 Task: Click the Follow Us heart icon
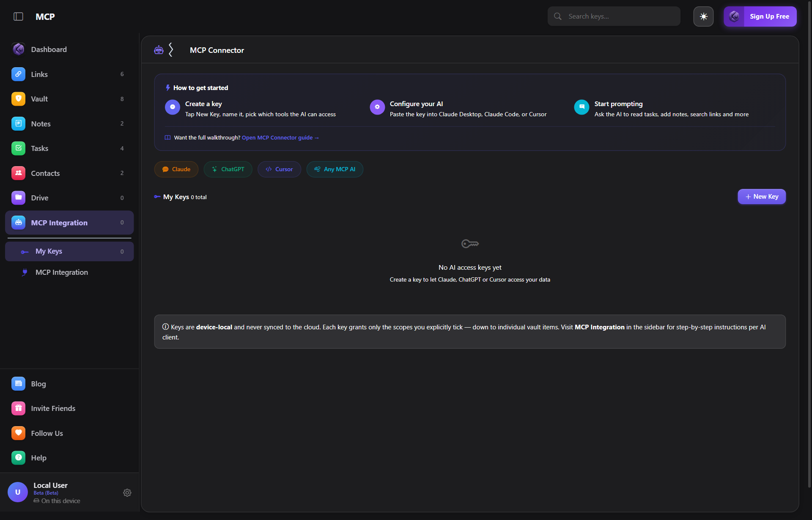point(18,433)
